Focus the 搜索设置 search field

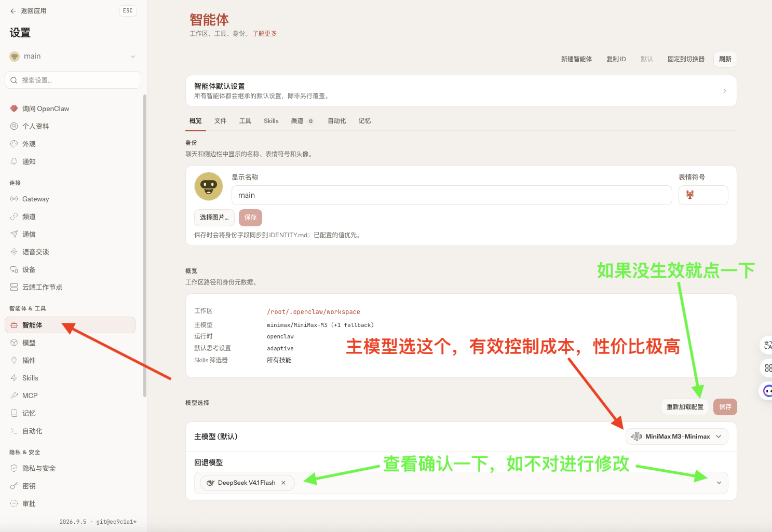point(73,80)
